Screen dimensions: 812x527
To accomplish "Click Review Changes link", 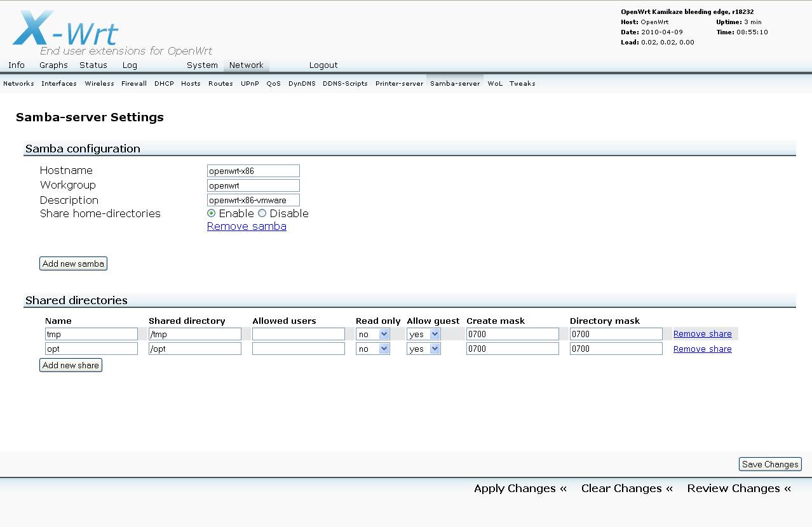I will pos(739,488).
